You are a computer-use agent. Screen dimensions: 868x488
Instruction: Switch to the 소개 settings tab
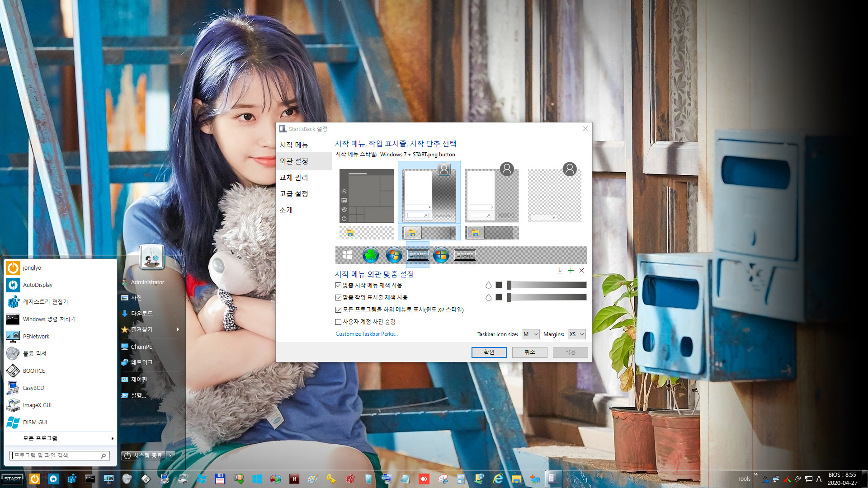[x=304, y=210]
